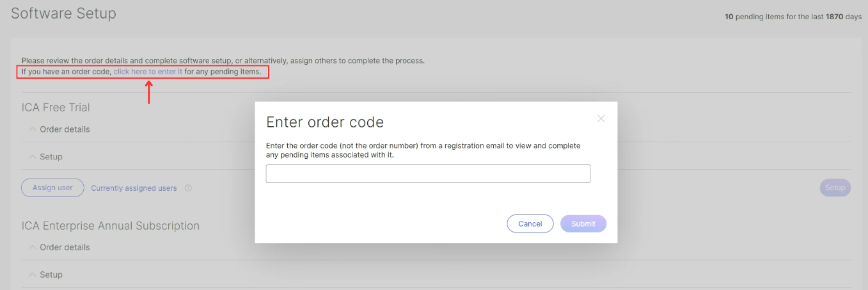Click the purple Setup button on the right
This screenshot has width=868, height=290.
[835, 188]
